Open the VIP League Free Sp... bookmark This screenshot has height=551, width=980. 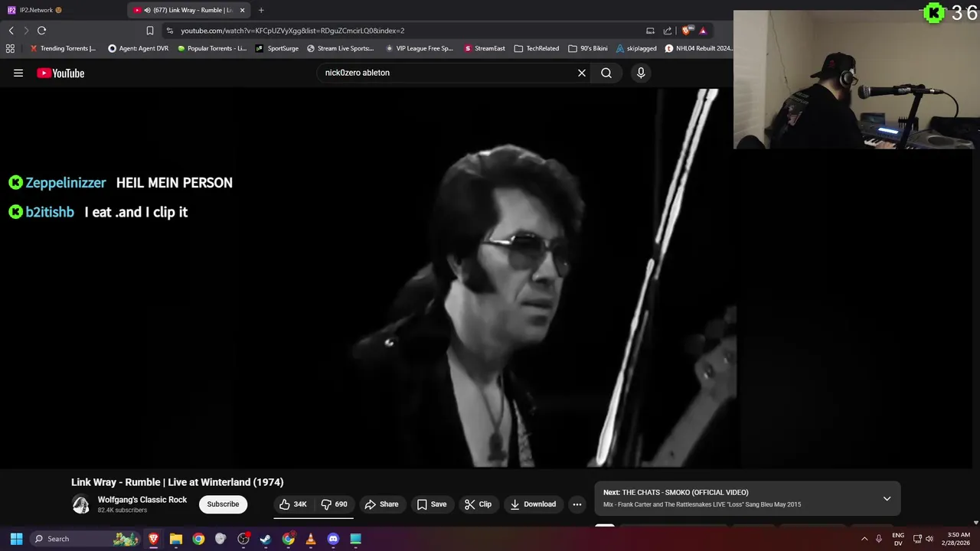(x=420, y=48)
